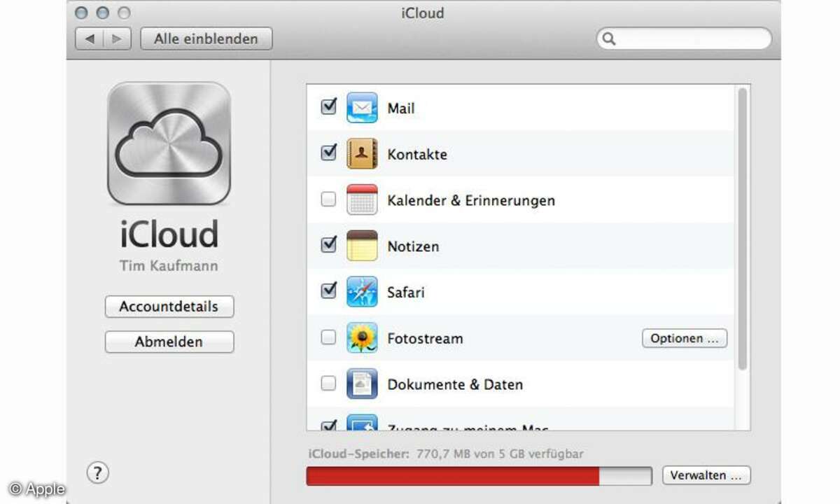Click the Notizen label
Image resolution: width=840 pixels, height=504 pixels.
(x=413, y=246)
